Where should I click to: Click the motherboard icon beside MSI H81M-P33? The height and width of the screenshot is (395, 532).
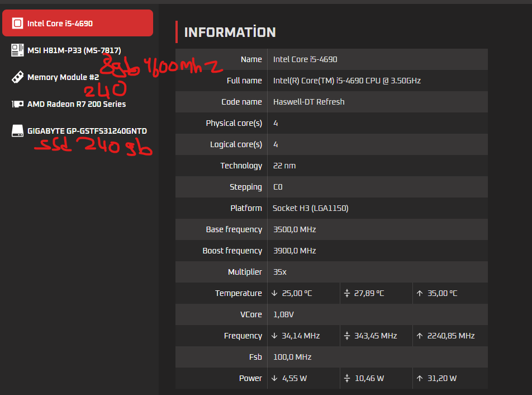pos(18,50)
